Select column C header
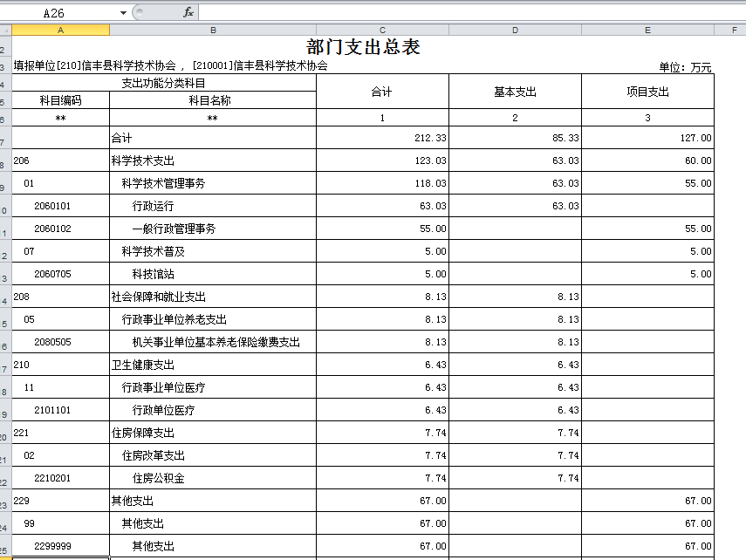This screenshot has width=746, height=560. [x=382, y=30]
